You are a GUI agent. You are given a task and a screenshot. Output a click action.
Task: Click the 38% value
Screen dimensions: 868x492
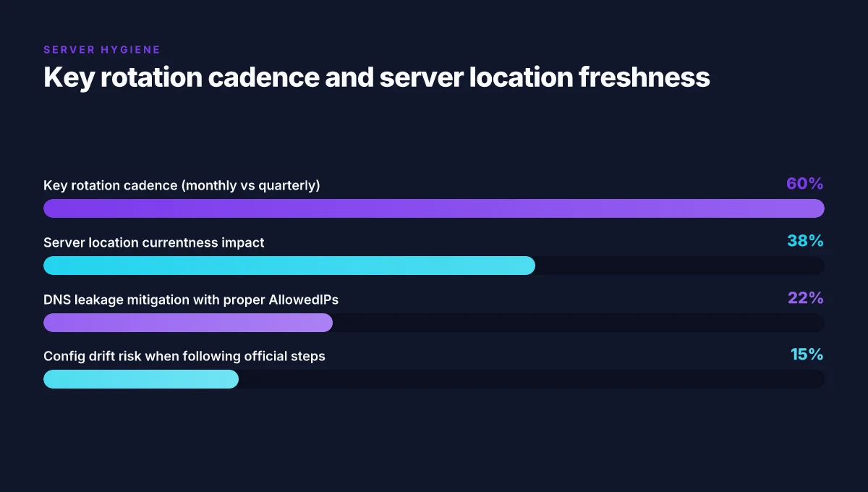tap(806, 241)
